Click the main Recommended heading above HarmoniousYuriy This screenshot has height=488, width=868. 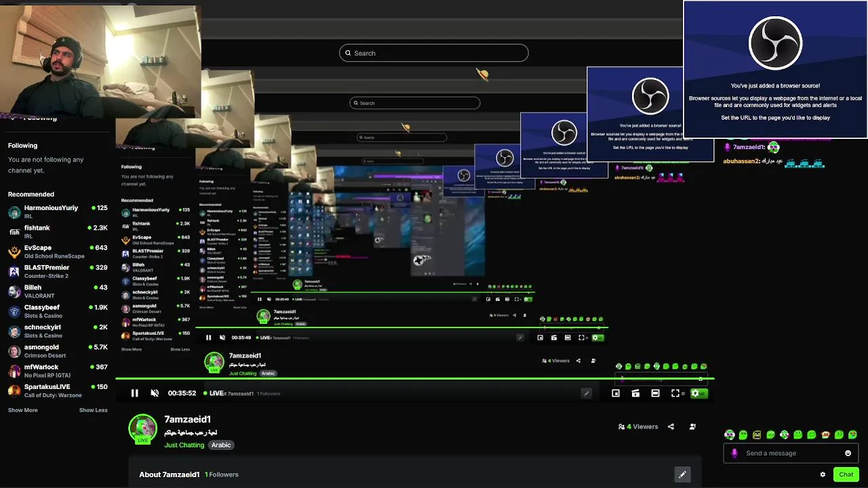tap(31, 195)
